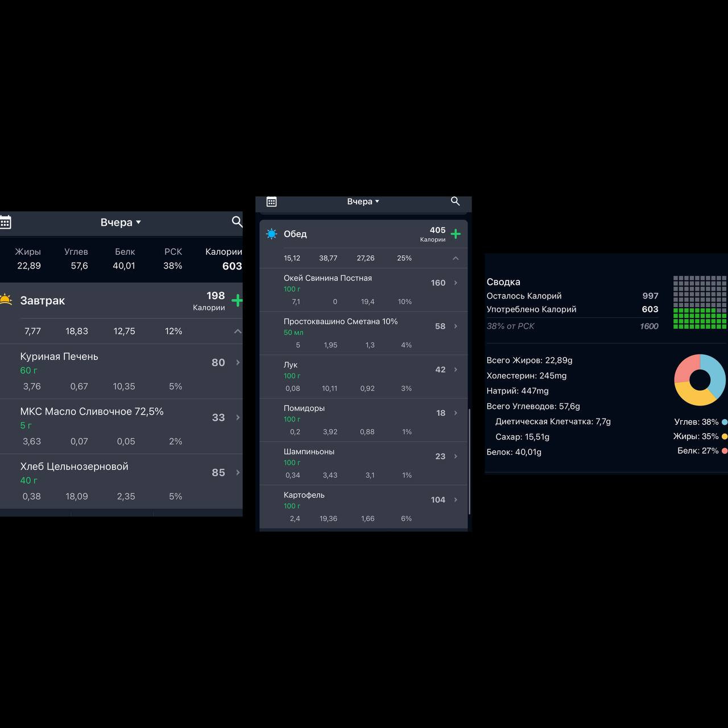Viewport: 728px width, 728px height.
Task: Open Картофель entry details chevron
Action: tap(456, 499)
